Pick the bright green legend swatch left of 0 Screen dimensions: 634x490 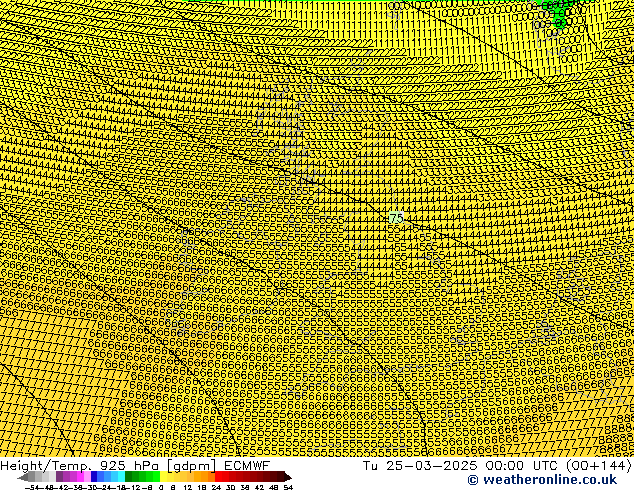click(156, 476)
